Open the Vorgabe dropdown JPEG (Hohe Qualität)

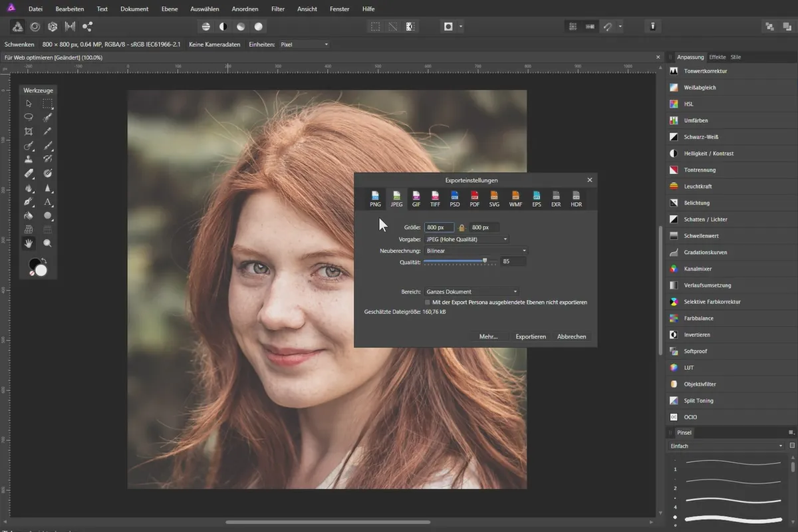(467, 239)
